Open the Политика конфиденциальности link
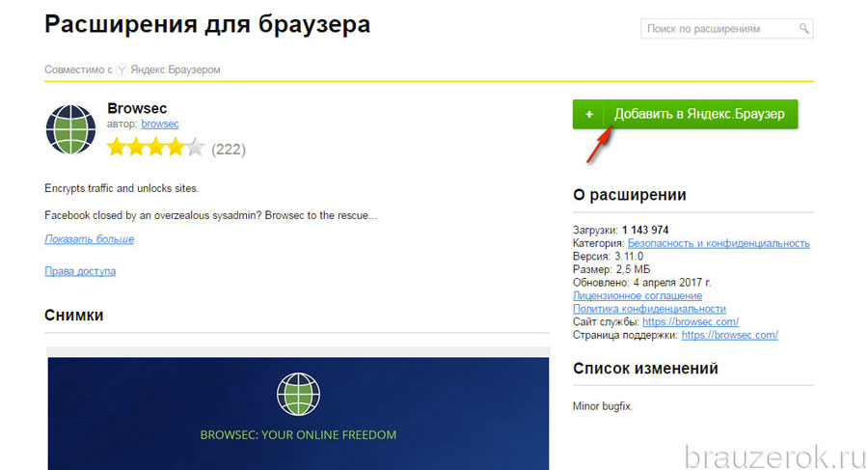 tap(649, 309)
